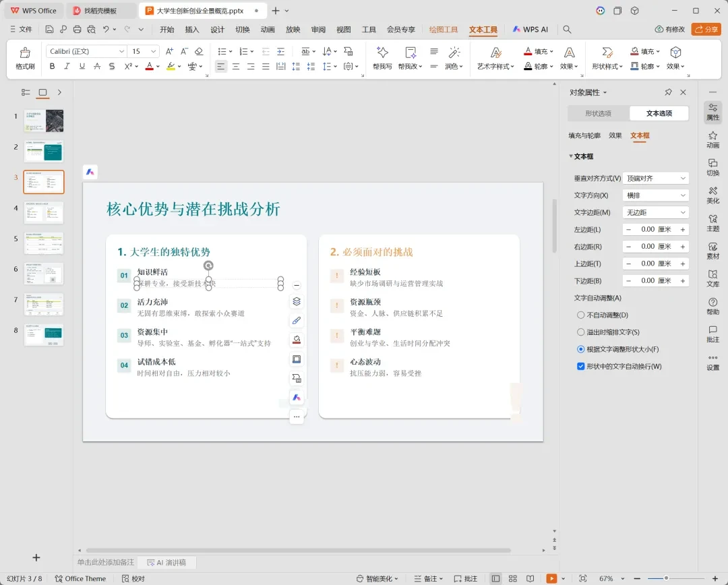This screenshot has height=585, width=728.
Task: Toggle underline formatting
Action: pyautogui.click(x=82, y=67)
